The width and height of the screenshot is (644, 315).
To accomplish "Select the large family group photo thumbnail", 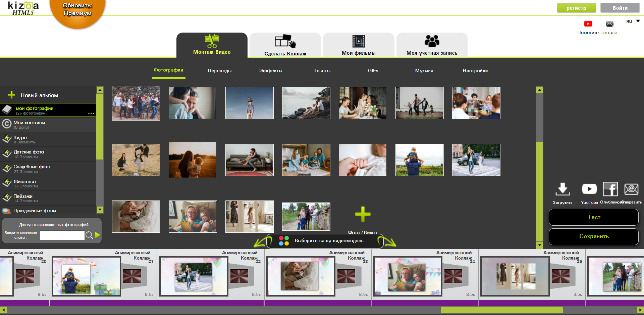I will click(x=136, y=103).
